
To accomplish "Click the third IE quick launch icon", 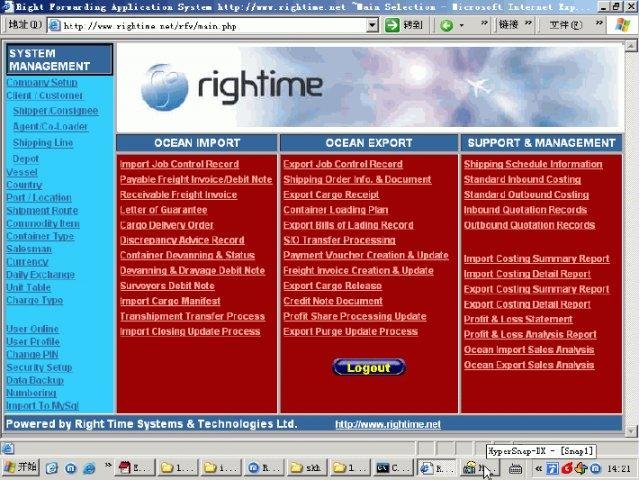I will coord(89,469).
